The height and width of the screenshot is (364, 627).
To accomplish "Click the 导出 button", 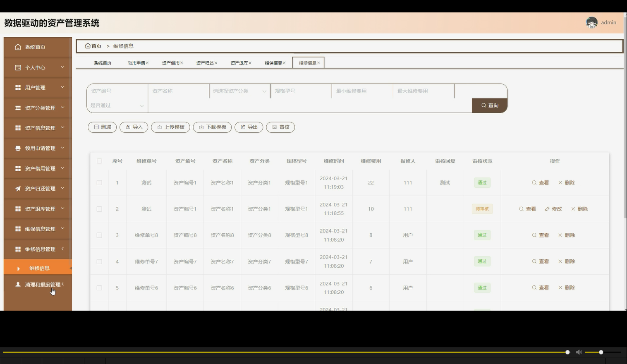I will pyautogui.click(x=249, y=127).
